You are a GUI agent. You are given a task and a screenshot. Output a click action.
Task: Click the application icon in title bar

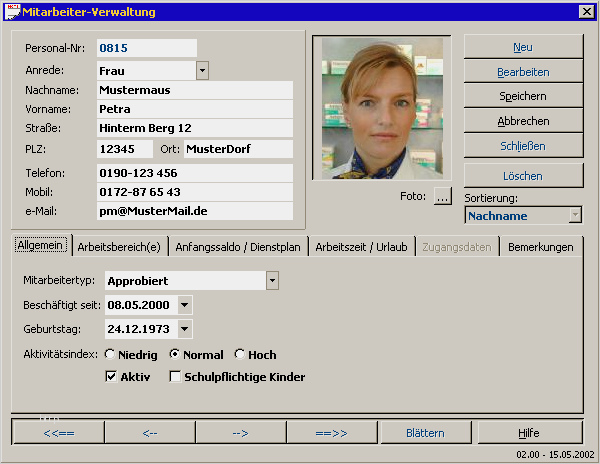tap(12, 11)
